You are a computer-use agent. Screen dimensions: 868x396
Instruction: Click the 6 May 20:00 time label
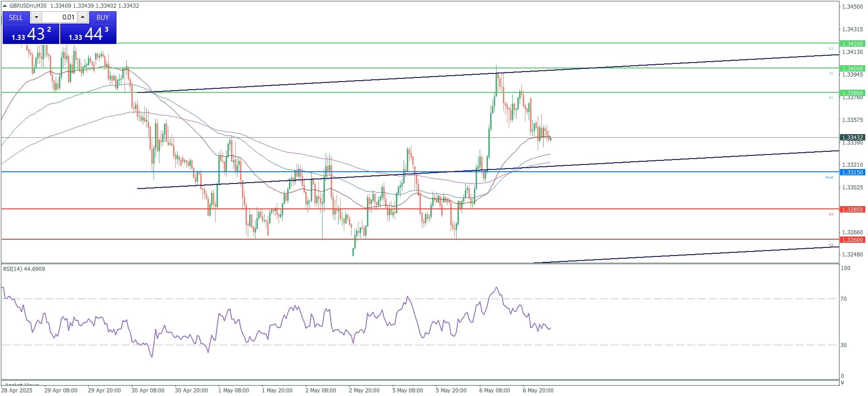538,391
